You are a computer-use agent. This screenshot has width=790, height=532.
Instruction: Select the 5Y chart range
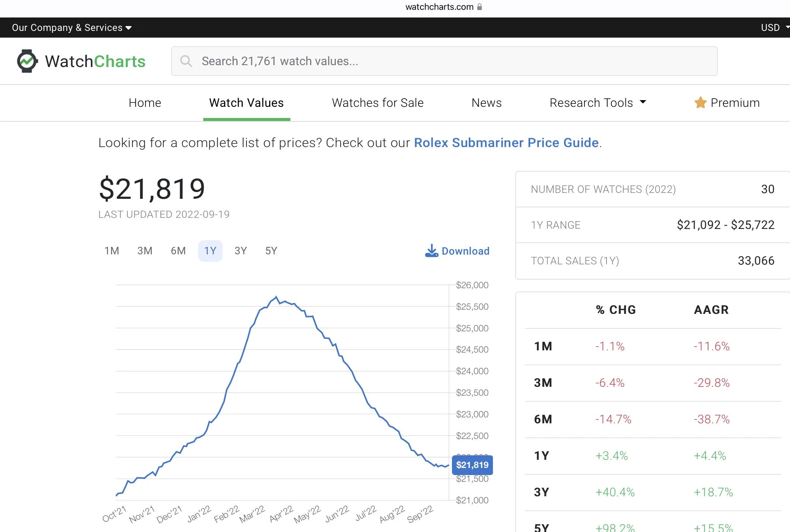pos(271,251)
